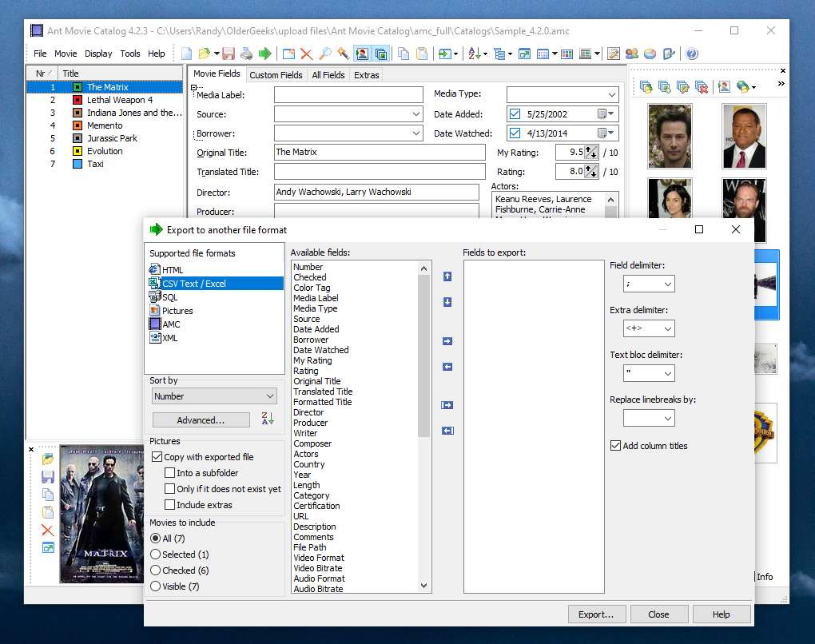Select the Checked (6) radio button
The width and height of the screenshot is (815, 644).
point(156,570)
